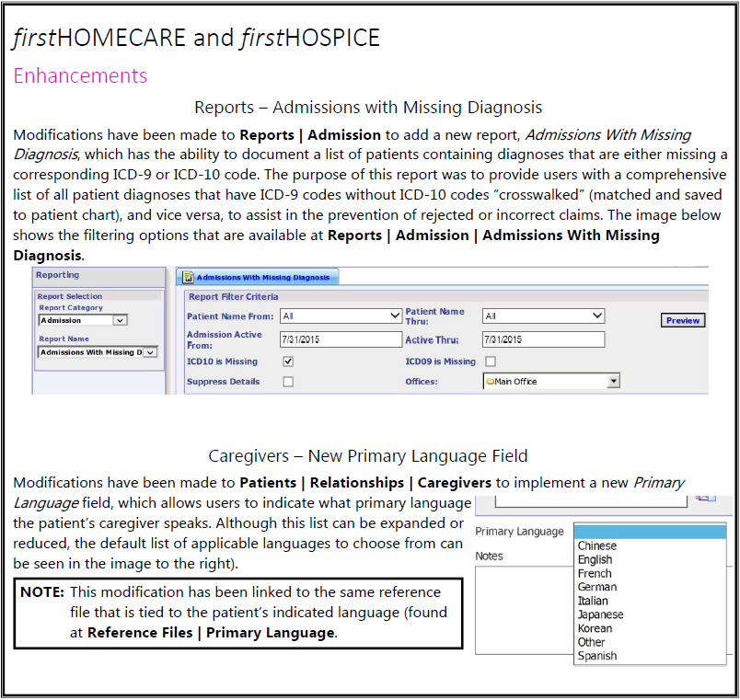Choose English in Primary Language list
Screen dimensions: 740x700
[x=595, y=559]
